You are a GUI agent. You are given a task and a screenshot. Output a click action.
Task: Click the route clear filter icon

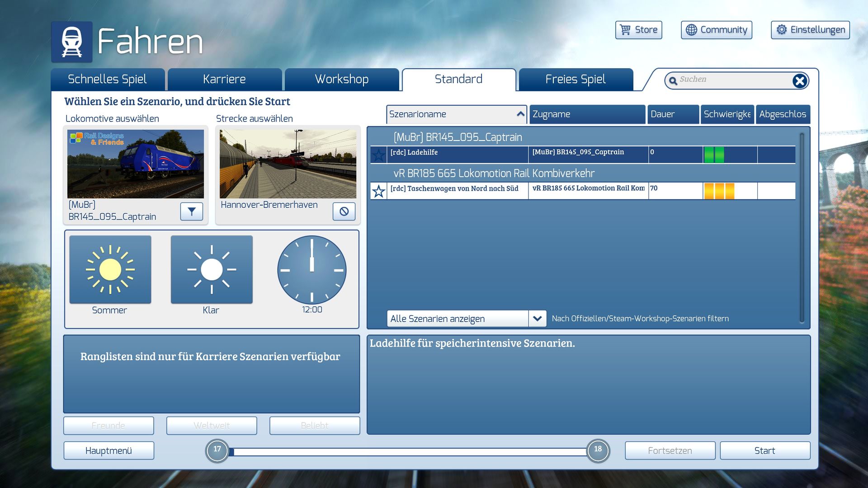click(x=344, y=211)
